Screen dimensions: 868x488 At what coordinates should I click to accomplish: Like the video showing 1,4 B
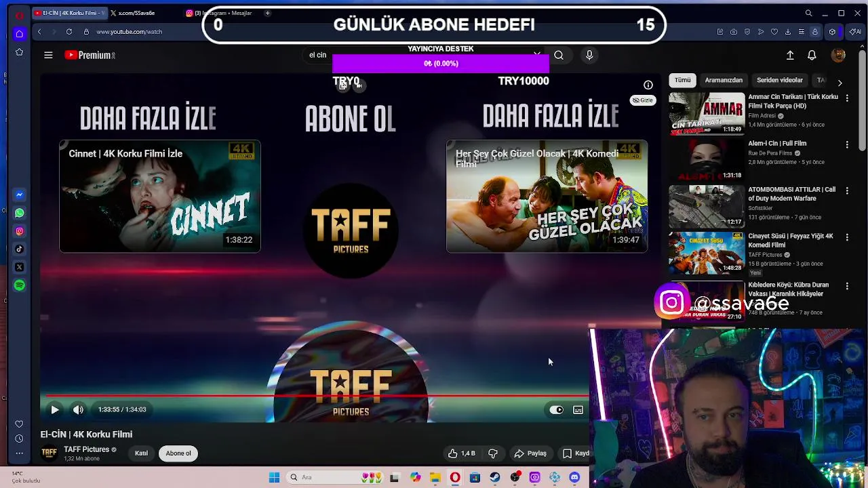pos(461,453)
